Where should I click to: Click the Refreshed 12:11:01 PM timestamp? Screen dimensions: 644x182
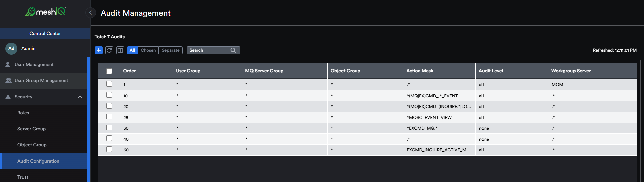pyautogui.click(x=614, y=50)
